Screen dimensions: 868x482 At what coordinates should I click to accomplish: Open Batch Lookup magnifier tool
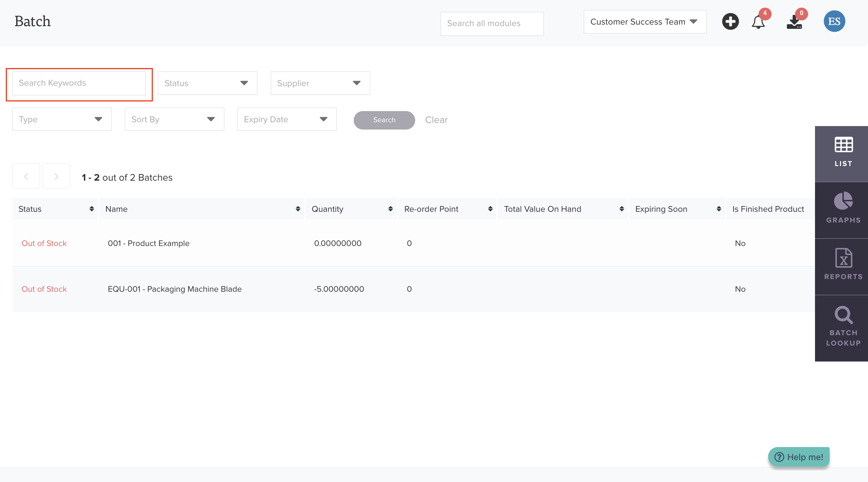pyautogui.click(x=843, y=327)
